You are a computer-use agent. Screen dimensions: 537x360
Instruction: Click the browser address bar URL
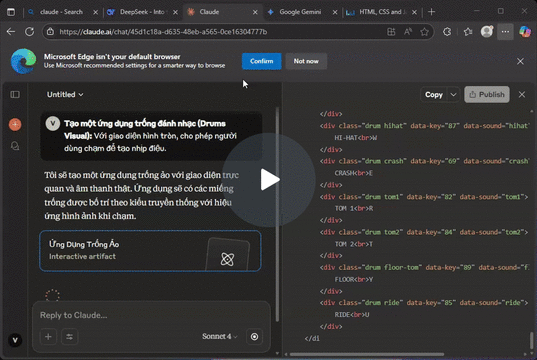pyautogui.click(x=163, y=32)
